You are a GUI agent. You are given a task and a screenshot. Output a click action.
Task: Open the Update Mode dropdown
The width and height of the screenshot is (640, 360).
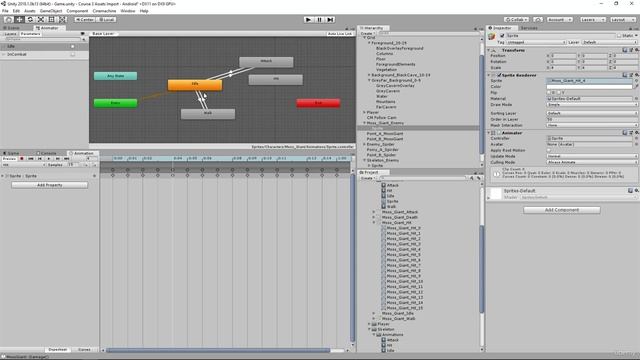(x=592, y=156)
